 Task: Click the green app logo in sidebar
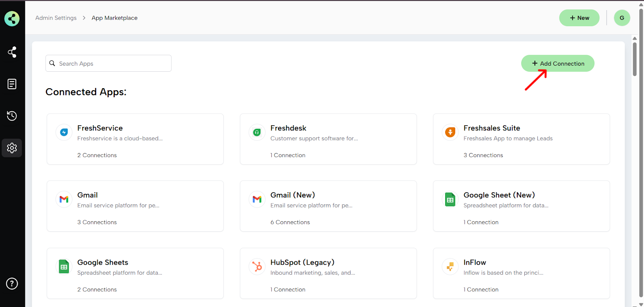coord(12,19)
